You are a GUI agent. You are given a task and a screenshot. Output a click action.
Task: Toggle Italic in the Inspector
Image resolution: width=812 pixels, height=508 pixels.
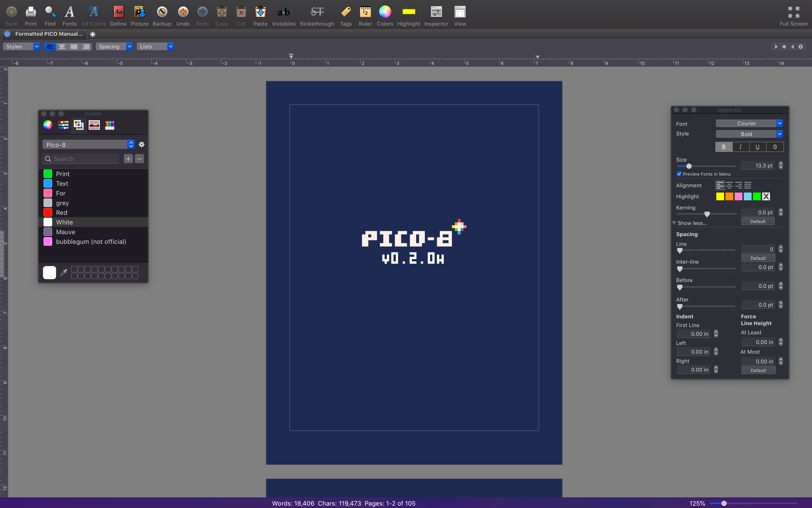740,147
